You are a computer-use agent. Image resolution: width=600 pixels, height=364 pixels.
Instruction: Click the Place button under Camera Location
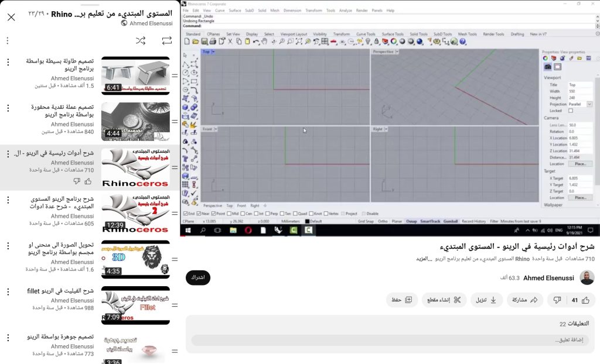pyautogui.click(x=579, y=164)
